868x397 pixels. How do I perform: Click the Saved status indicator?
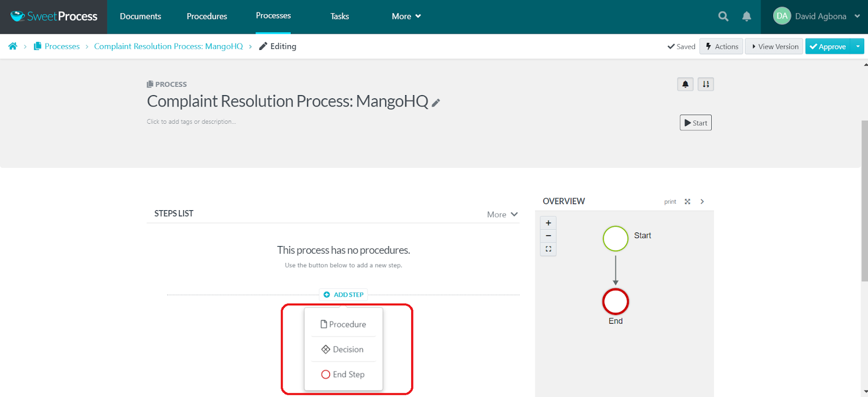pyautogui.click(x=681, y=46)
